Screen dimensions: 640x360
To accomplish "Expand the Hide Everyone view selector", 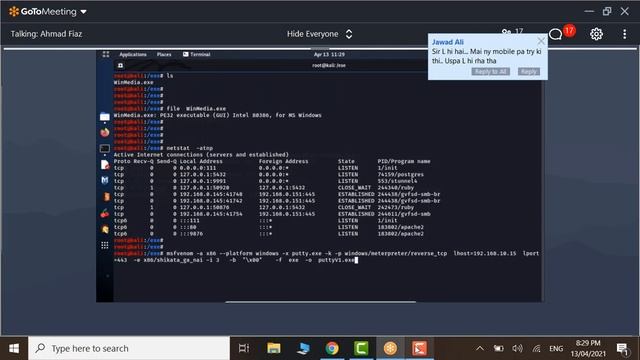I will point(319,34).
